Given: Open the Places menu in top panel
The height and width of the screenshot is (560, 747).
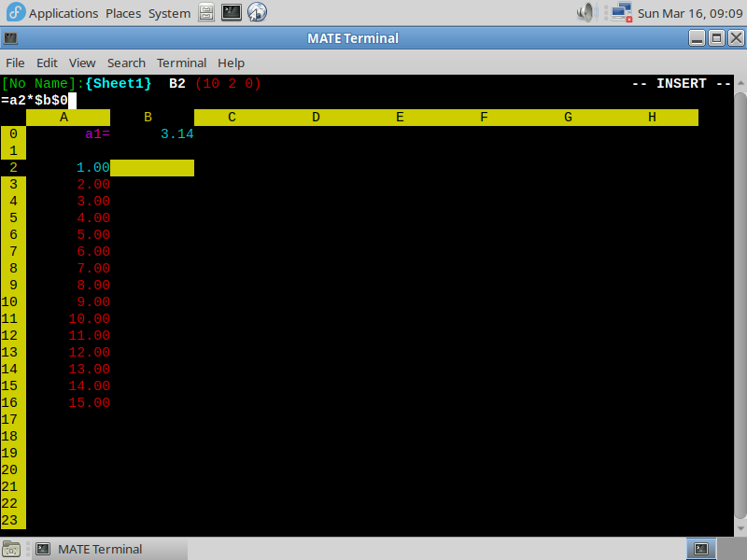Looking at the screenshot, I should pyautogui.click(x=123, y=13).
